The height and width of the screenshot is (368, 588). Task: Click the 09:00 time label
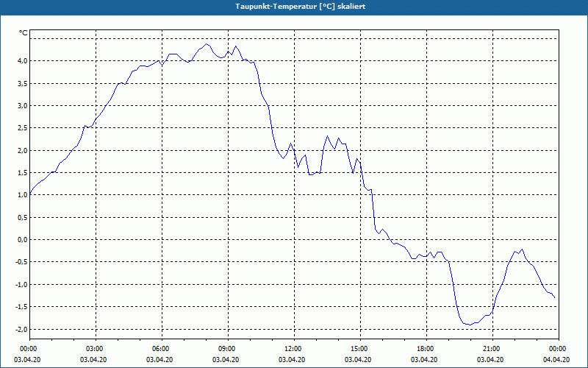click(x=226, y=349)
